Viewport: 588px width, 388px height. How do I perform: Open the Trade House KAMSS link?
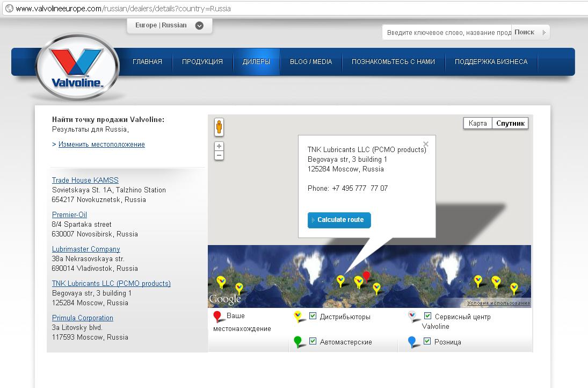tap(85, 180)
